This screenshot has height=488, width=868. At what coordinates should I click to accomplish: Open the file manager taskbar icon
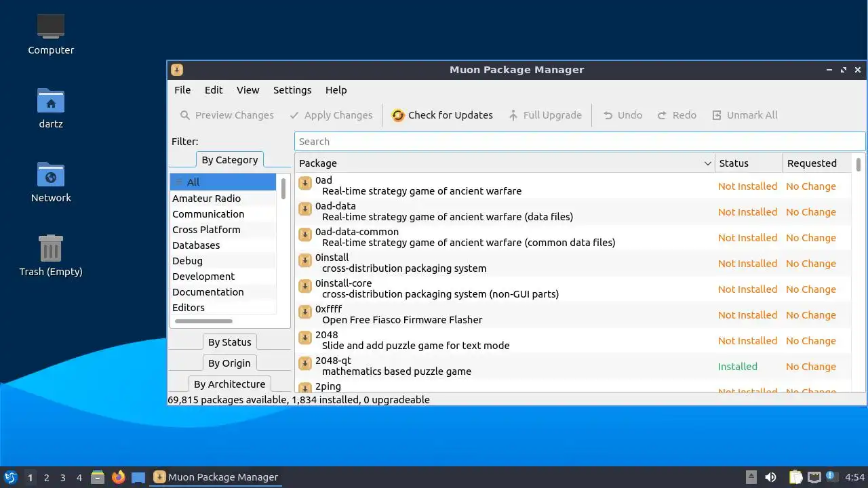point(98,477)
